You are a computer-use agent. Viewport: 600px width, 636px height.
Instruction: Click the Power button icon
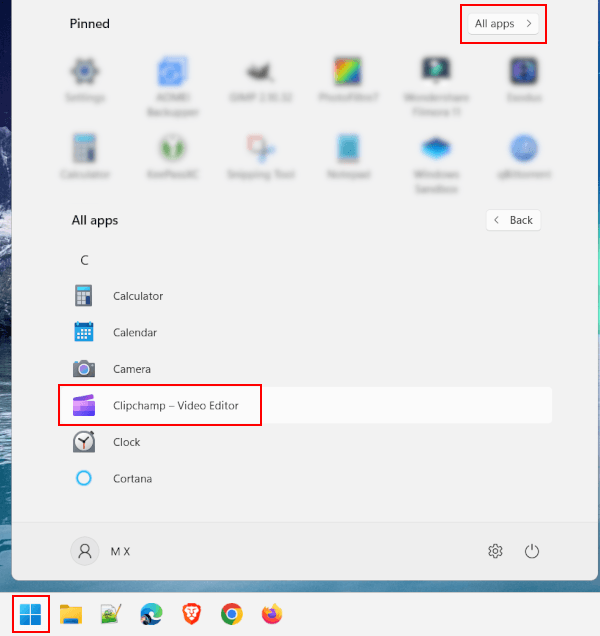click(531, 551)
